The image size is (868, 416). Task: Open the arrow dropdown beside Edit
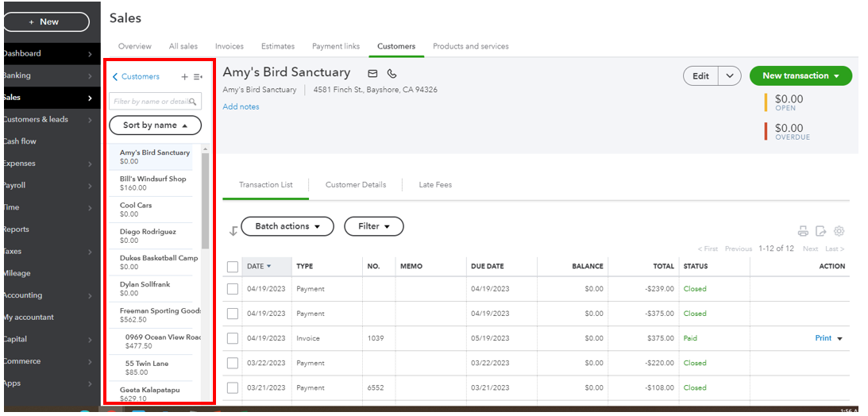coord(730,76)
